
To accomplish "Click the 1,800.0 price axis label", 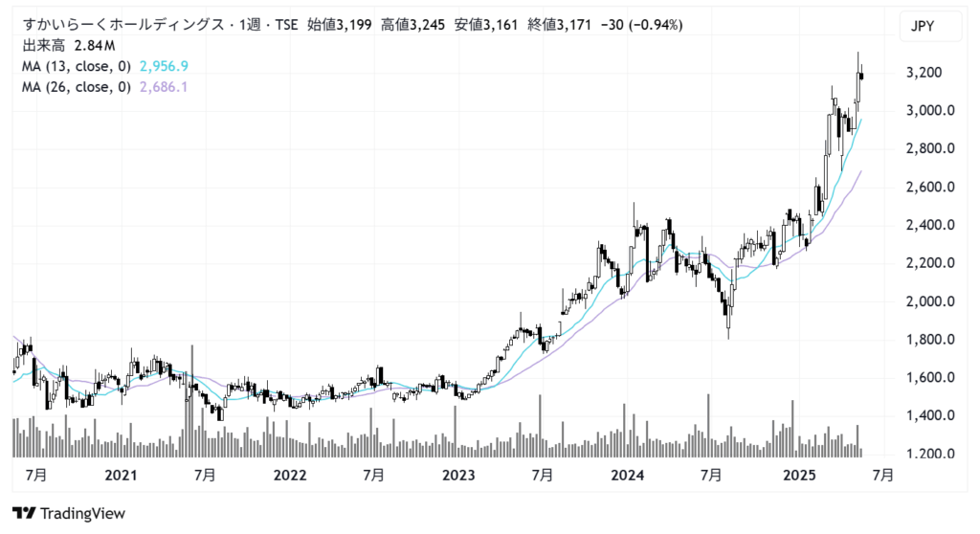I will click(x=930, y=340).
